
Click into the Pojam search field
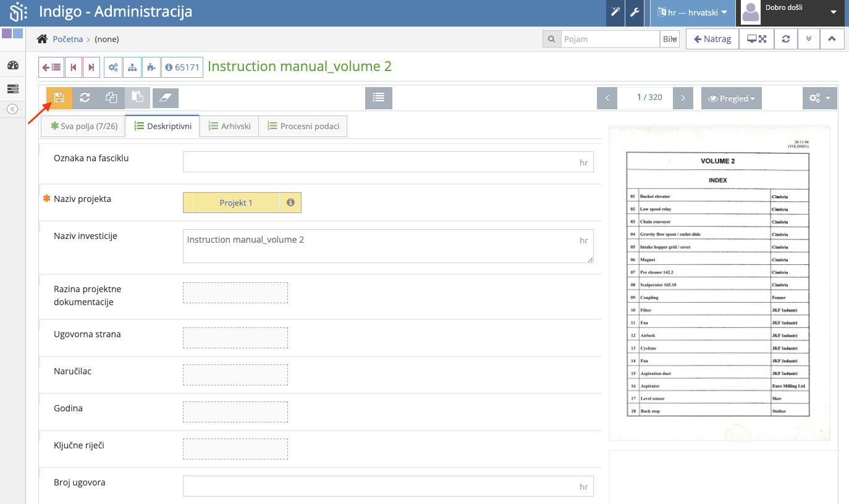(x=610, y=39)
